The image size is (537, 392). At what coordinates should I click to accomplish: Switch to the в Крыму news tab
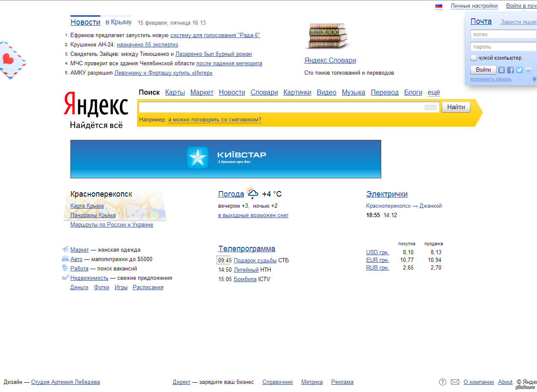point(118,22)
